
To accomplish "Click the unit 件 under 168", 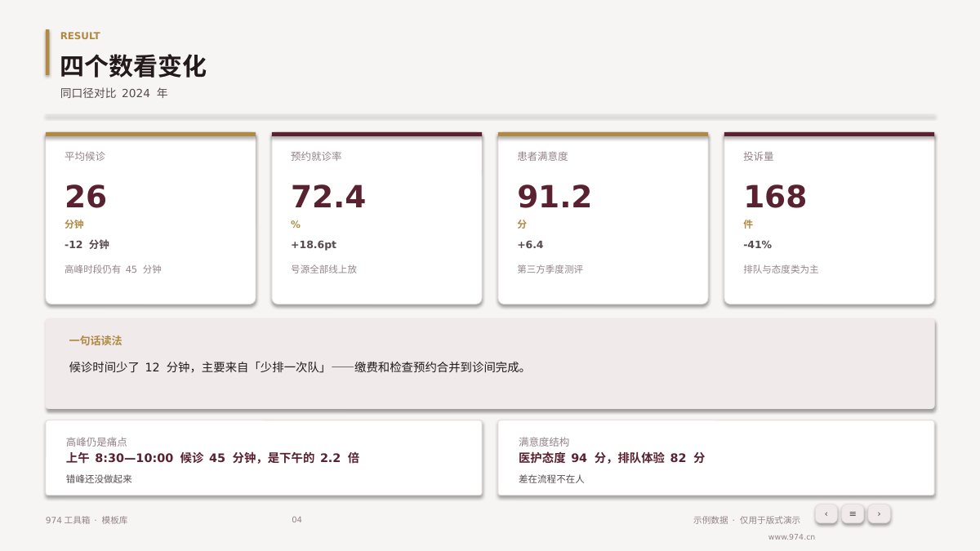I will point(748,224).
